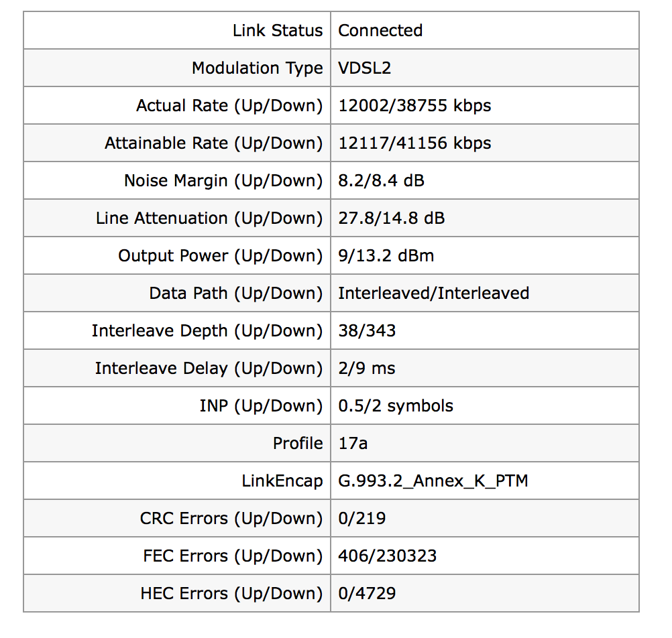Select the Interleaved/Interleaved data path value
This screenshot has height=638, width=672.
(433, 294)
